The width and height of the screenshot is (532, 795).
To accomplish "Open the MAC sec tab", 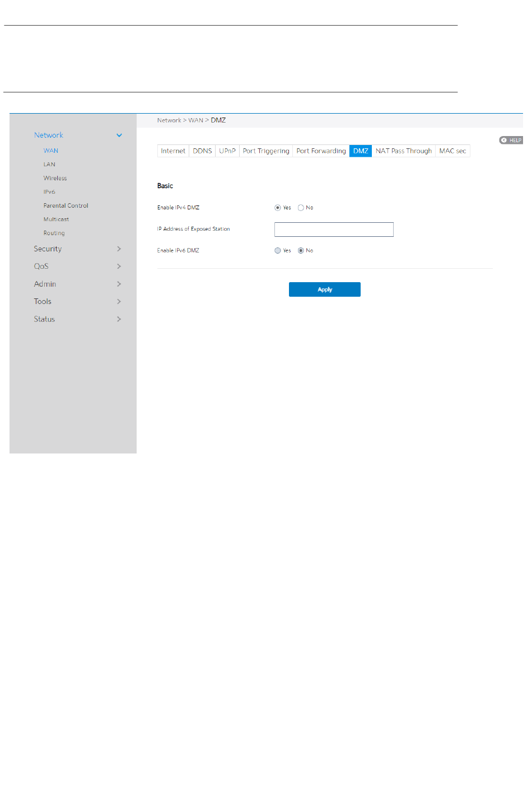I will 452,151.
